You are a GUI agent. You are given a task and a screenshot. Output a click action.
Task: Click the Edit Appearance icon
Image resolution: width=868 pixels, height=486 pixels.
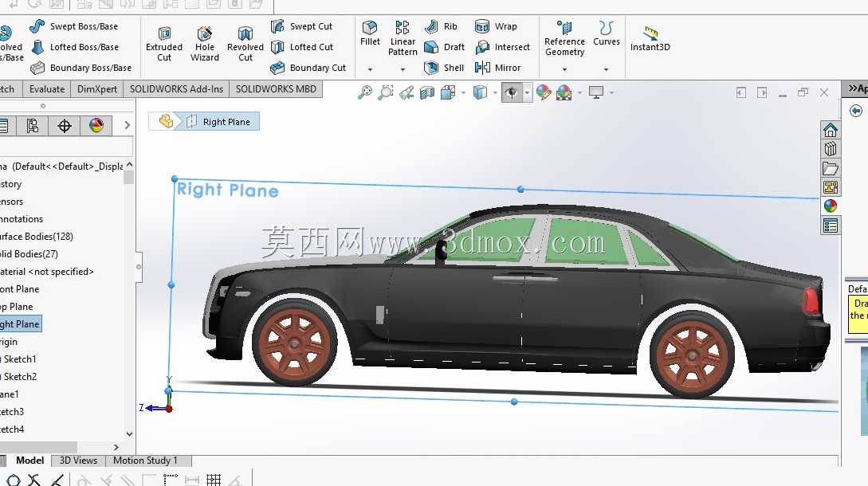click(544, 92)
